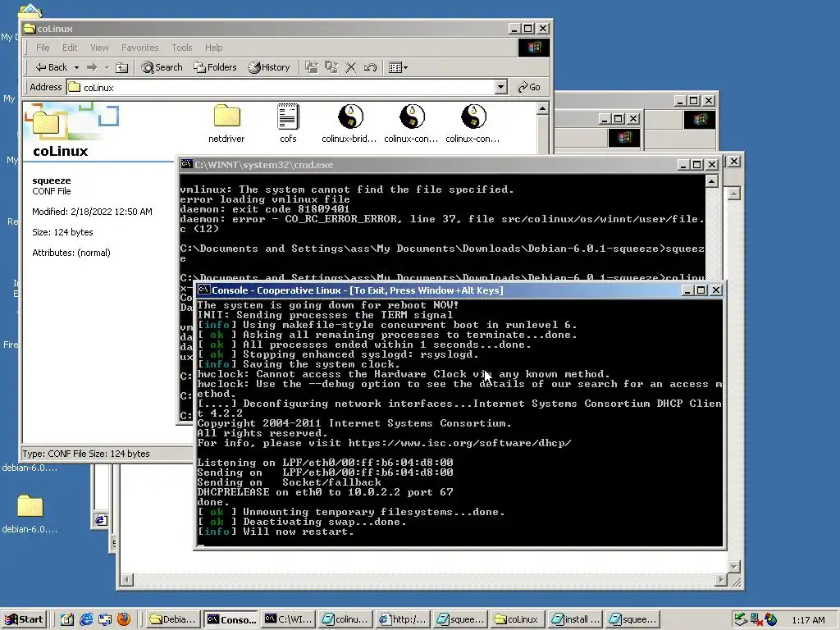The width and height of the screenshot is (840, 630).
Task: Launch Internet Explorer from quick launch
Action: [x=85, y=619]
